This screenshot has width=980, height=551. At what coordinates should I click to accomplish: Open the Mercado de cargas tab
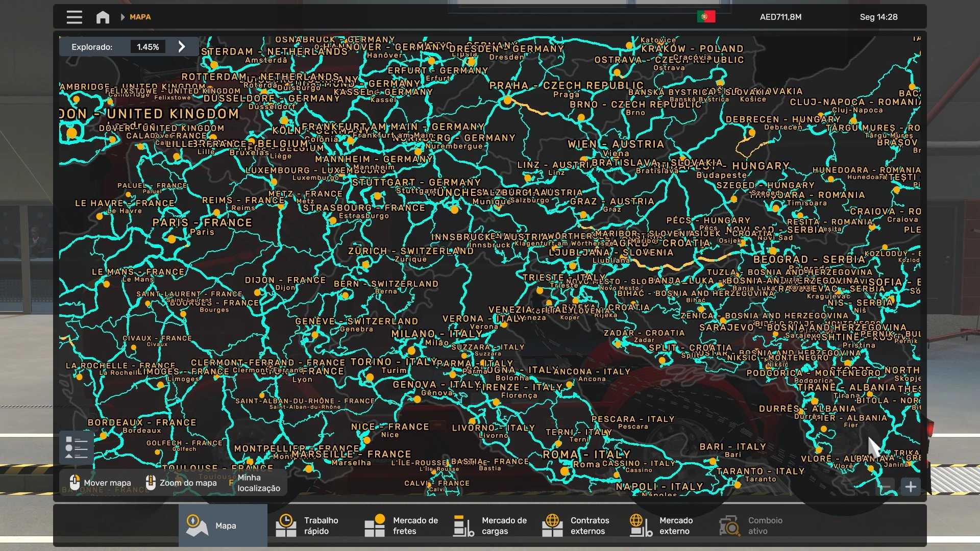coord(490,525)
